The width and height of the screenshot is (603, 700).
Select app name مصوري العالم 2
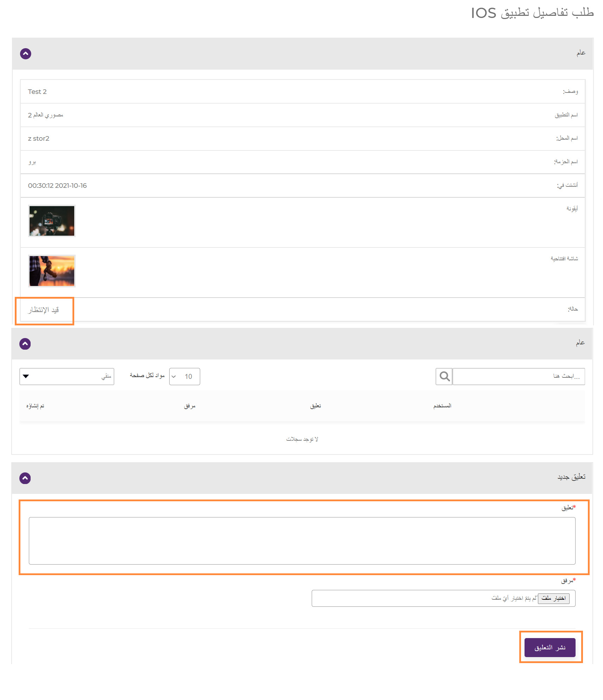pyautogui.click(x=46, y=115)
